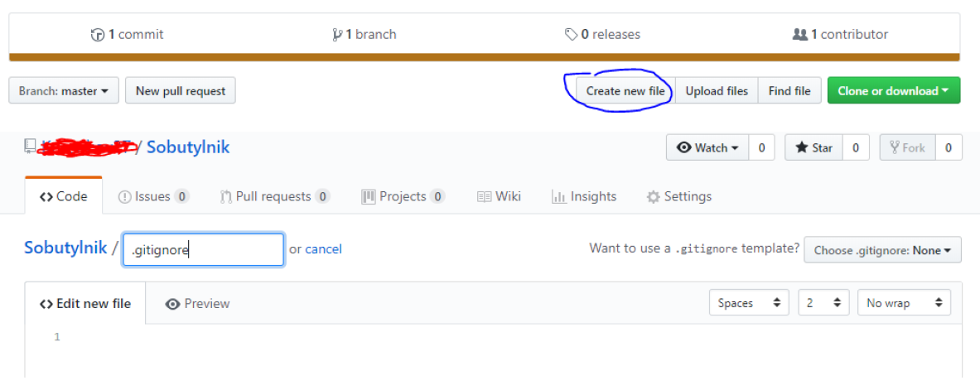View the 1 contributor link
This screenshot has height=390, width=980.
point(840,35)
